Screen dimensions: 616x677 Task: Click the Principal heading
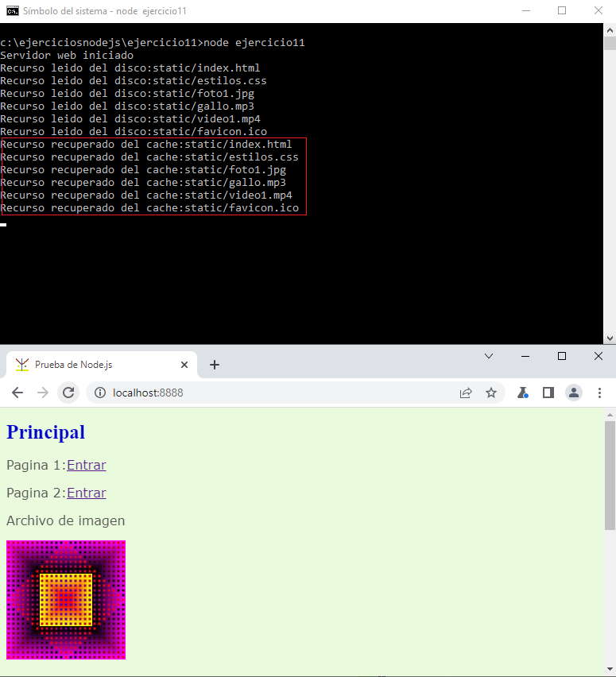46,432
